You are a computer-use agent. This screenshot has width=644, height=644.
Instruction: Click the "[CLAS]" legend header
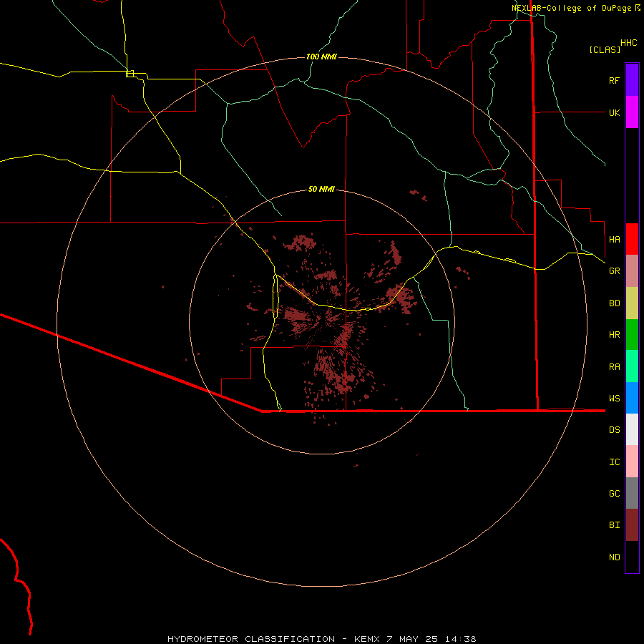pos(605,49)
